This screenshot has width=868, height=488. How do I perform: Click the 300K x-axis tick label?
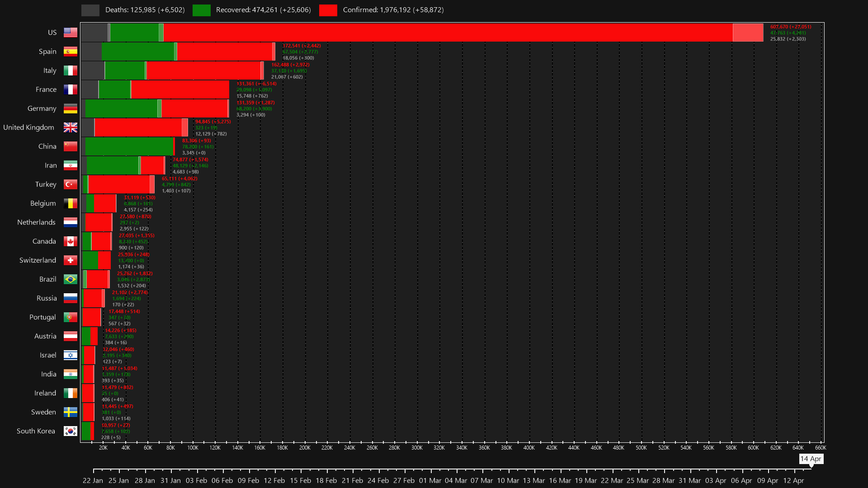tap(417, 448)
